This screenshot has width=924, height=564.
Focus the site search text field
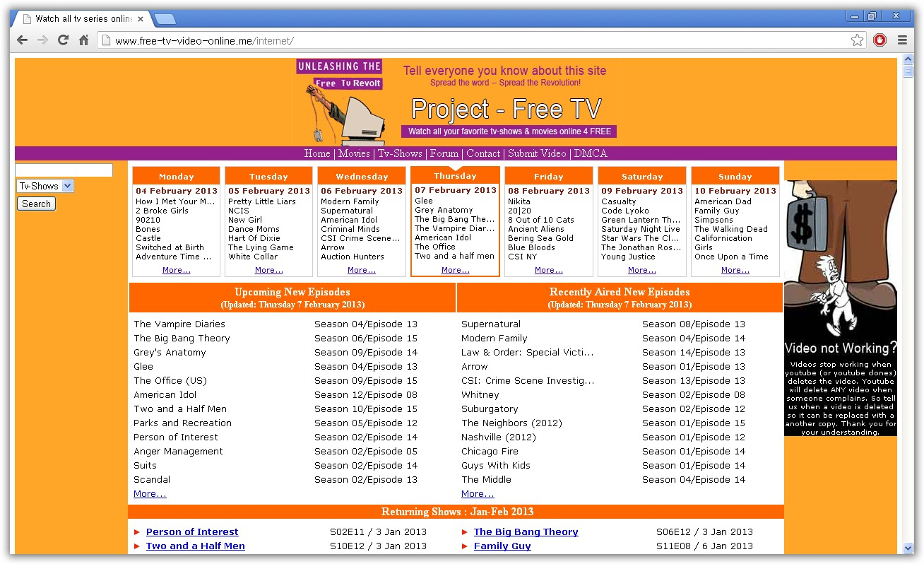[64, 170]
